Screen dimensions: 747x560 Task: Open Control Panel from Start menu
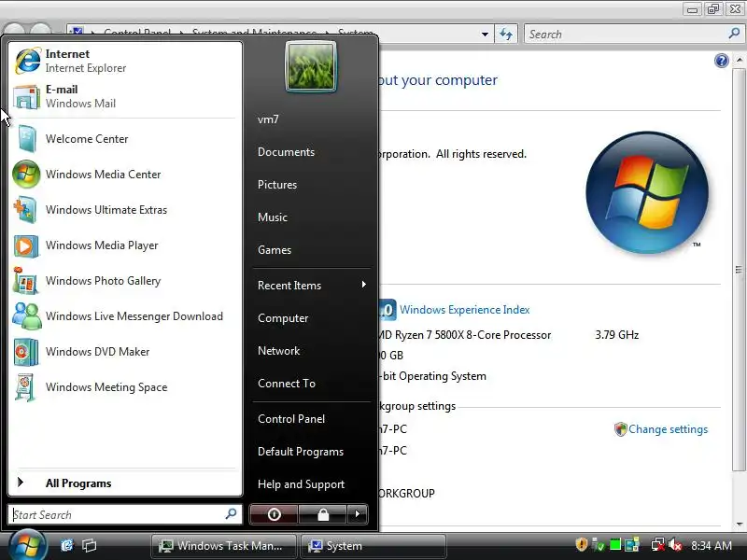291,419
